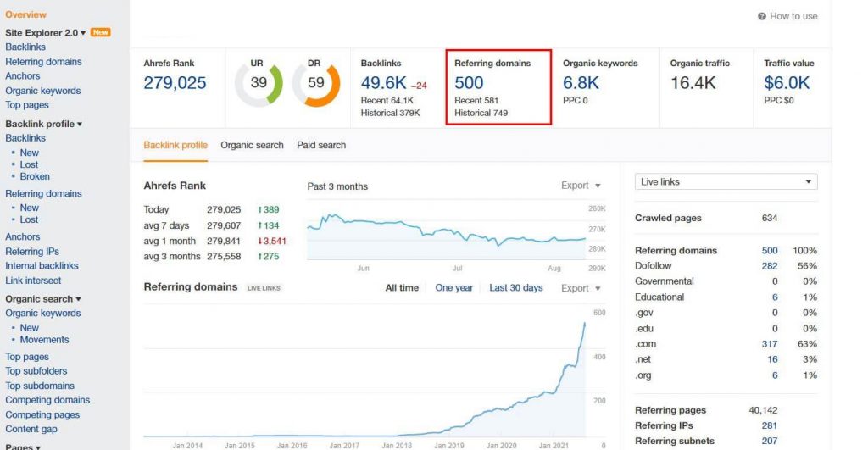868x450 pixels.
Task: Open Movements under Organic keywords
Action: tap(45, 340)
